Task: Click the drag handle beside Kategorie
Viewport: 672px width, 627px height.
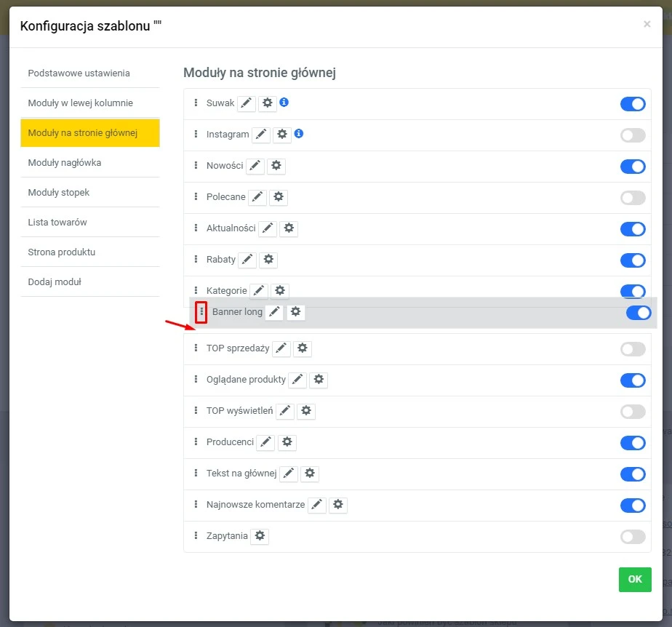Action: (196, 290)
